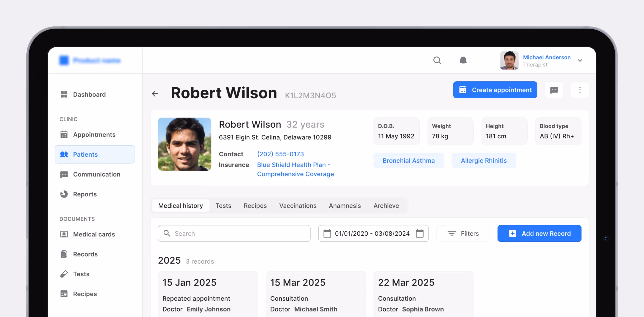Switch to the Anamnesis tab
Screen dimensions: 644x317
(x=345, y=206)
